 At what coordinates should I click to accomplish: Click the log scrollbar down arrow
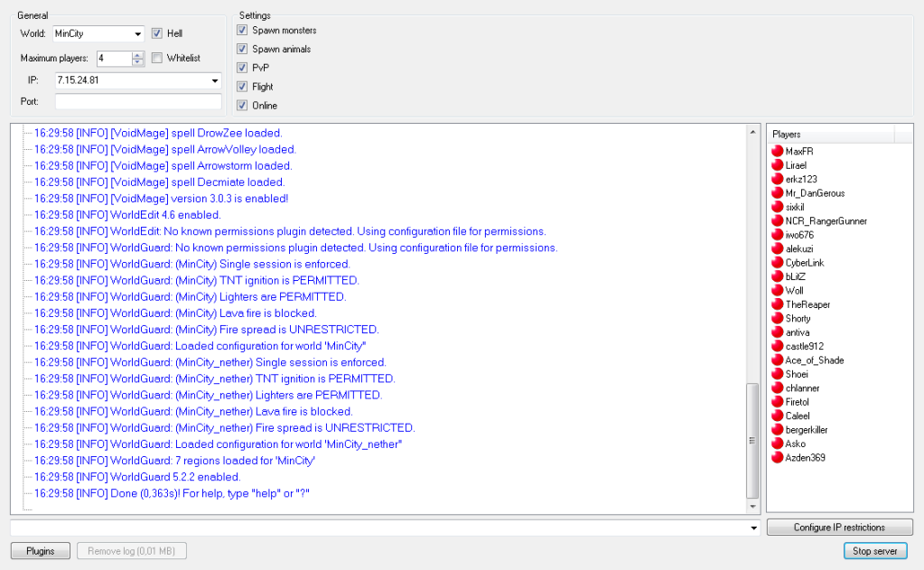coord(752,507)
